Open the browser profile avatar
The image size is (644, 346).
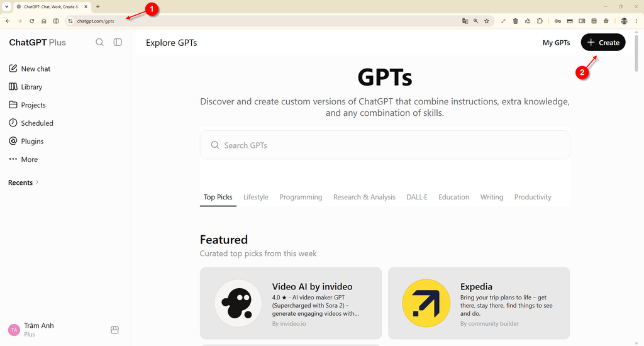624,21
